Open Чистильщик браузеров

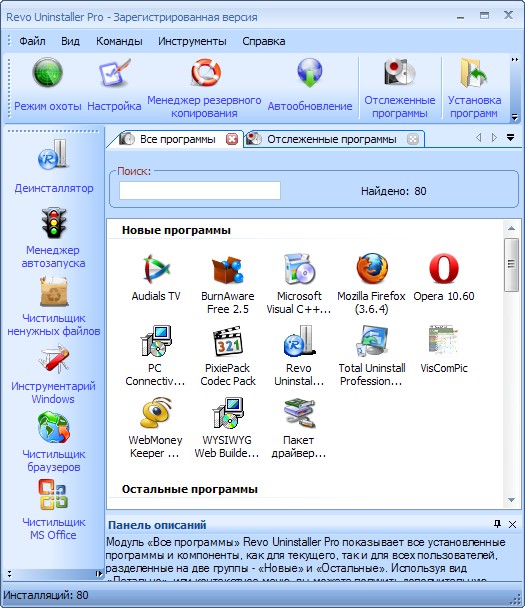(54, 442)
